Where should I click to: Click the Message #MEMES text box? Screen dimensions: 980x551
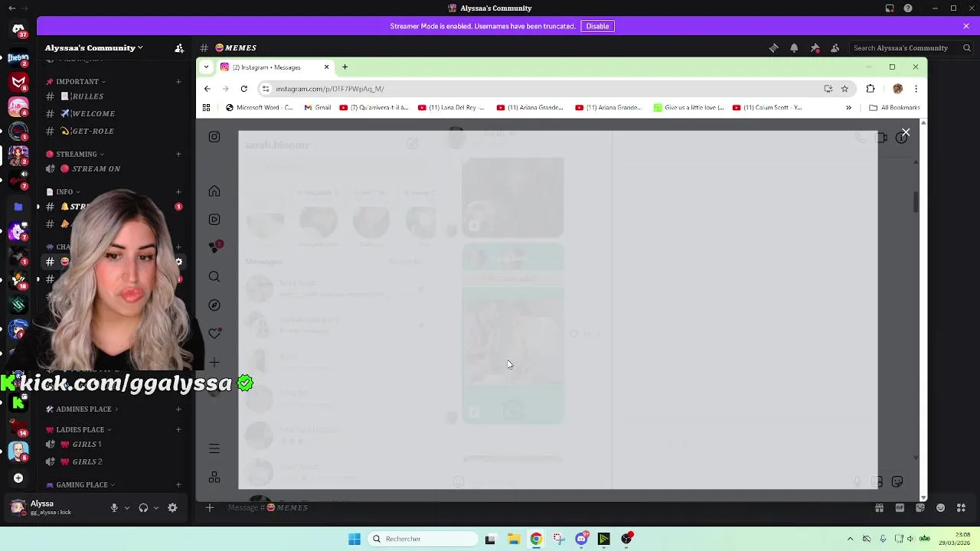(x=536, y=507)
